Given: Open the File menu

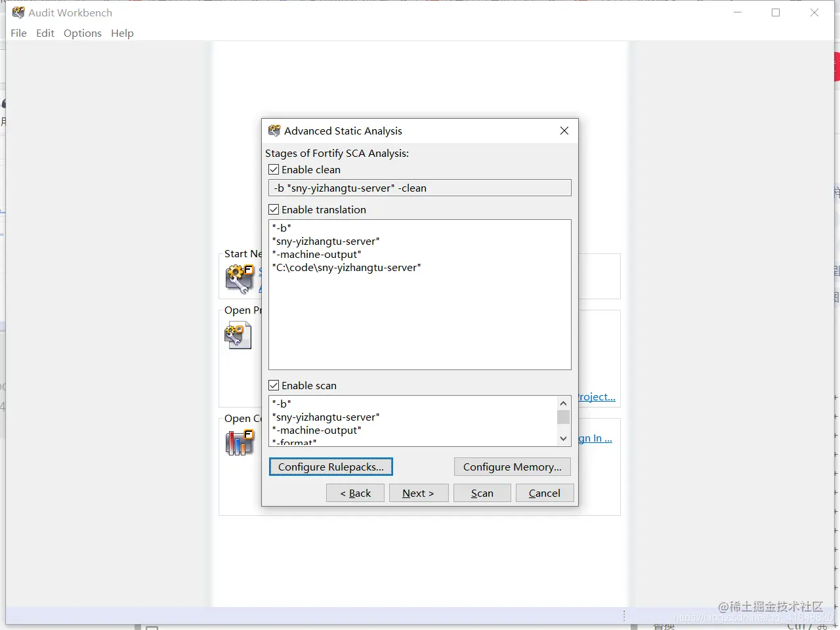Looking at the screenshot, I should [x=18, y=33].
